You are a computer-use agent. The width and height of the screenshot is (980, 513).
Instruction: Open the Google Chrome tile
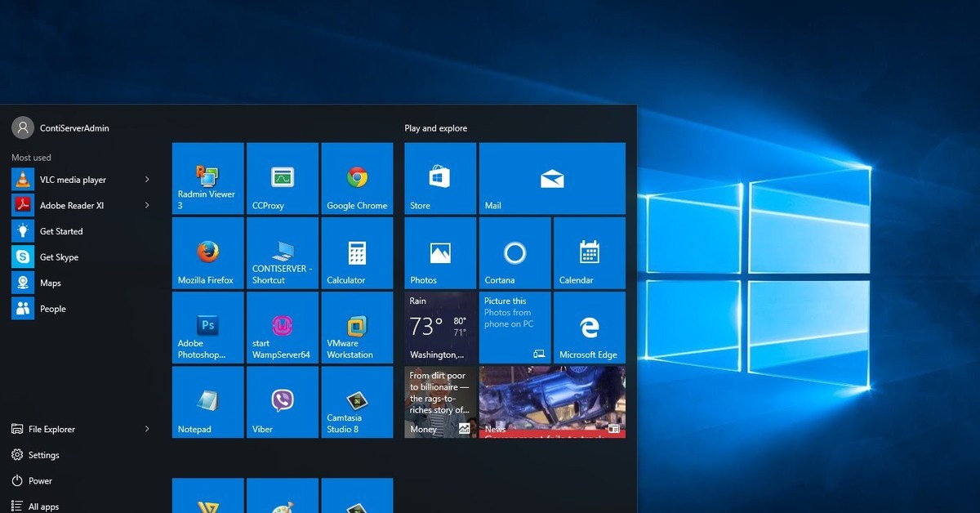coord(357,179)
